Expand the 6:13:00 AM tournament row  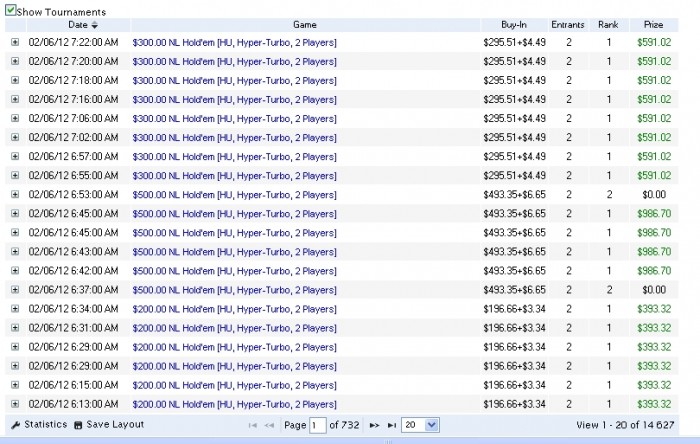(15, 404)
